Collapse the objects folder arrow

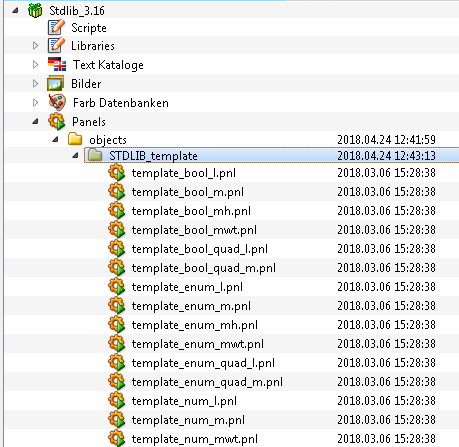(x=55, y=139)
